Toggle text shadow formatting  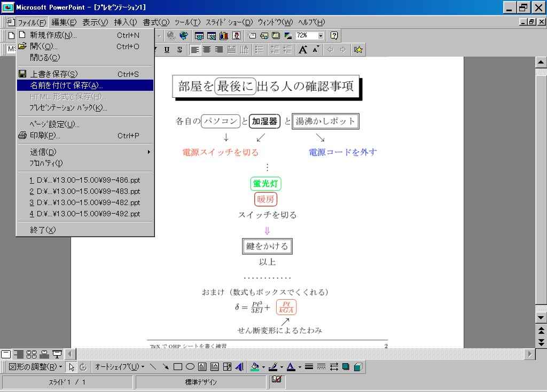point(179,50)
